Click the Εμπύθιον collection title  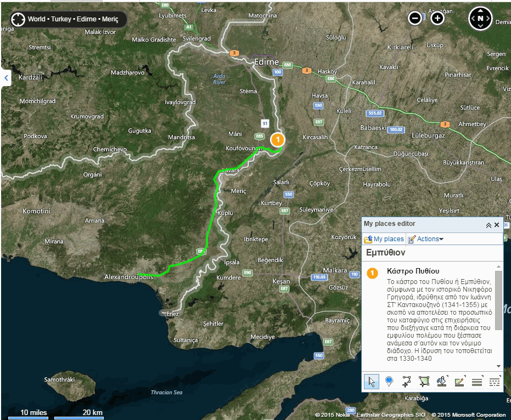(385, 253)
